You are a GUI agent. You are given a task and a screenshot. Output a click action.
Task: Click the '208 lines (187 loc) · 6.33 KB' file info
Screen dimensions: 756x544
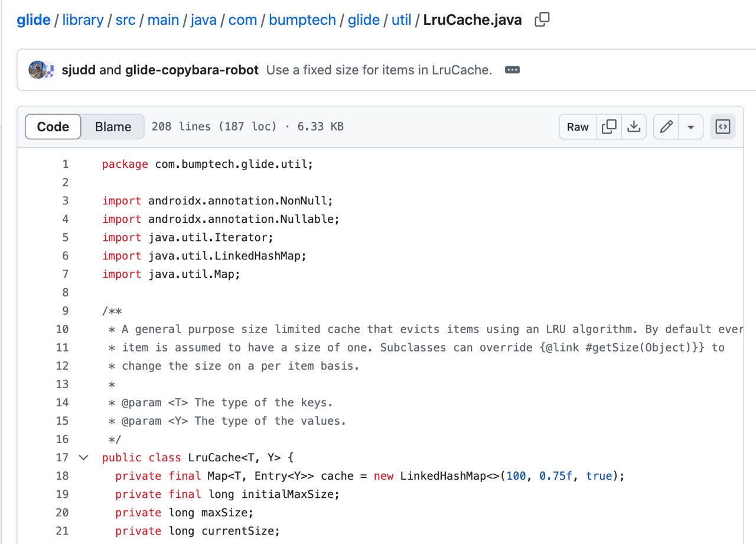tap(247, 126)
